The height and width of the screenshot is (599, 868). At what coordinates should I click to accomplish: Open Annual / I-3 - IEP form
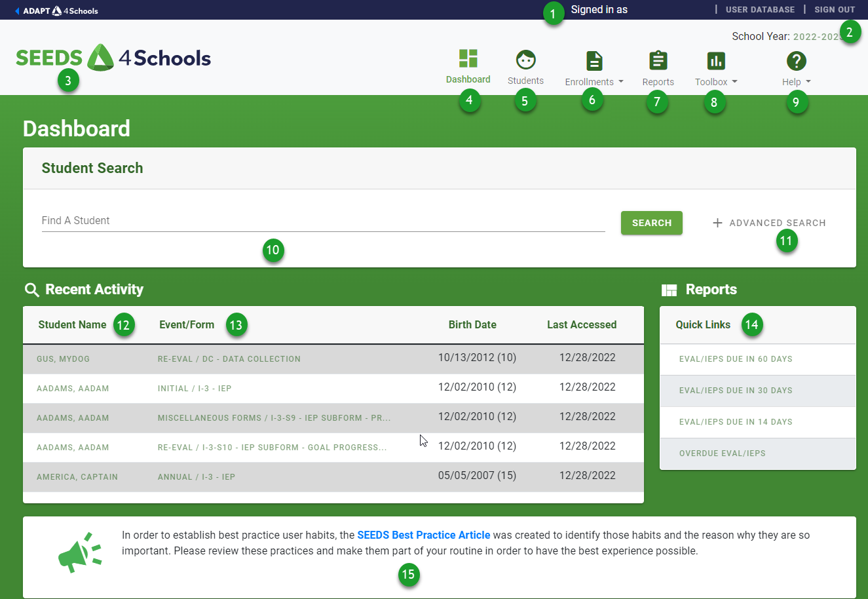coord(197,477)
